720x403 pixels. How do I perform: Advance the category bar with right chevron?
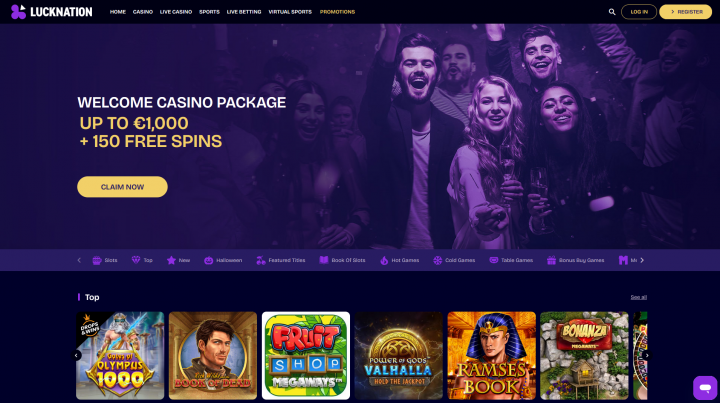pos(642,260)
